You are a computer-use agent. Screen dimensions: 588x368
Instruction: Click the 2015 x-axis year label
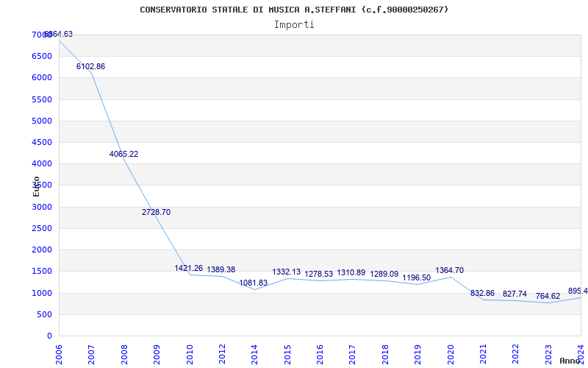(287, 354)
